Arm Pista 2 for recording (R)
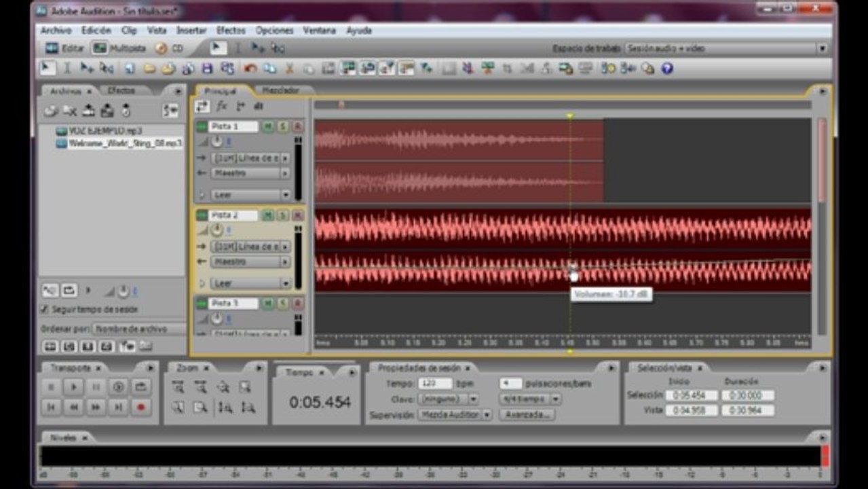The width and height of the screenshot is (868, 489). [x=297, y=215]
